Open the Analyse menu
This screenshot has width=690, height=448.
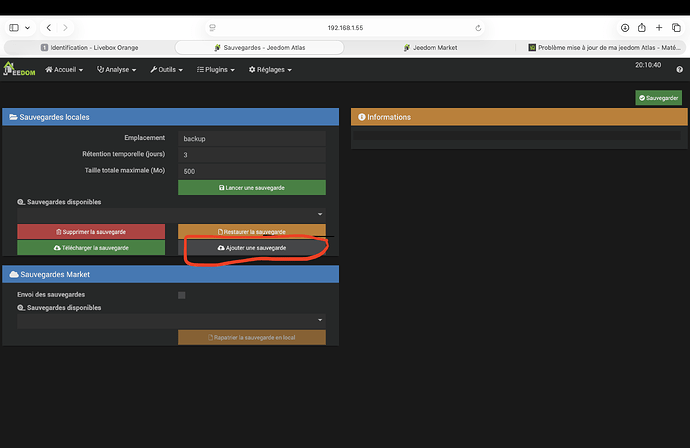[117, 70]
